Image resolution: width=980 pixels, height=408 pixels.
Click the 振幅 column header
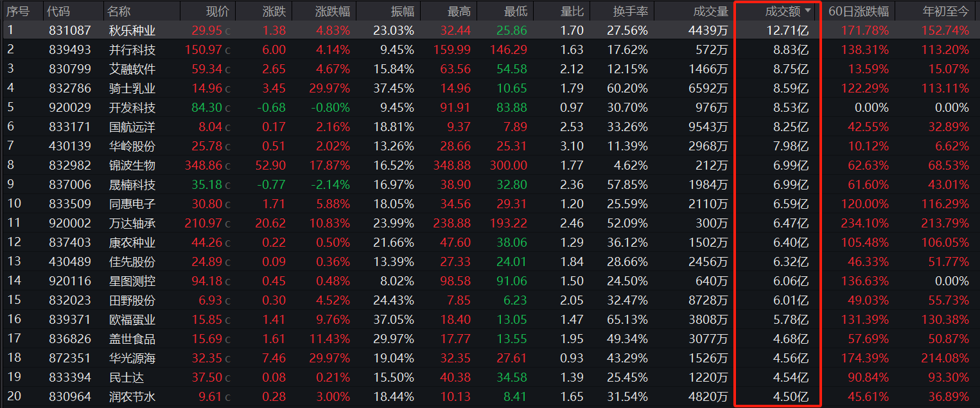click(x=402, y=11)
